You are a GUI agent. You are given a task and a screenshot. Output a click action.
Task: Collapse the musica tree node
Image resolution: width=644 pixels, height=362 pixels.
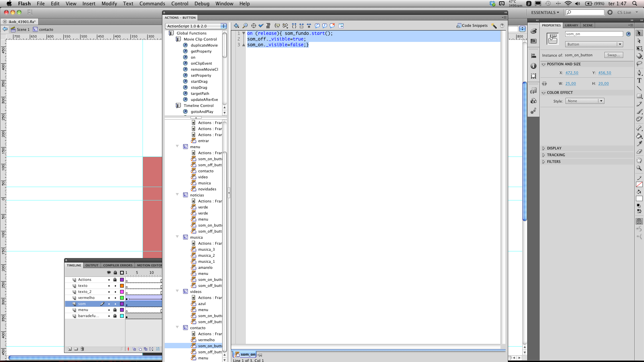[177, 237]
